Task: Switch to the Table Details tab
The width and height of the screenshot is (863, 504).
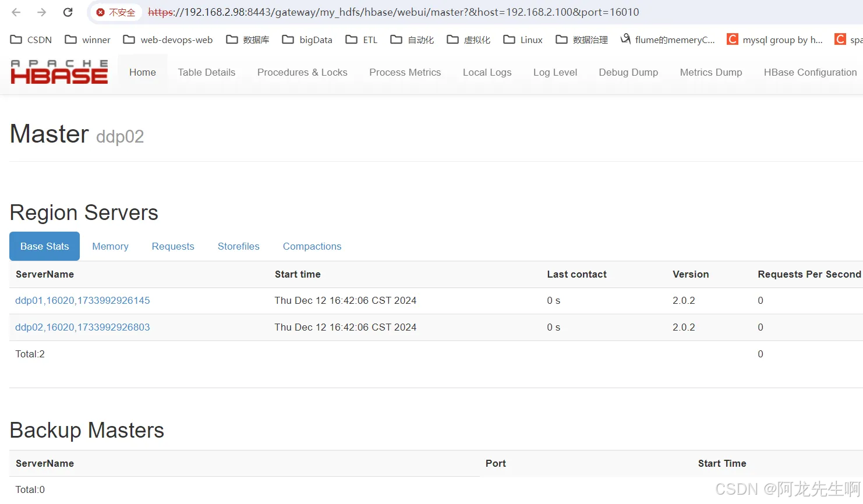Action: pos(206,72)
